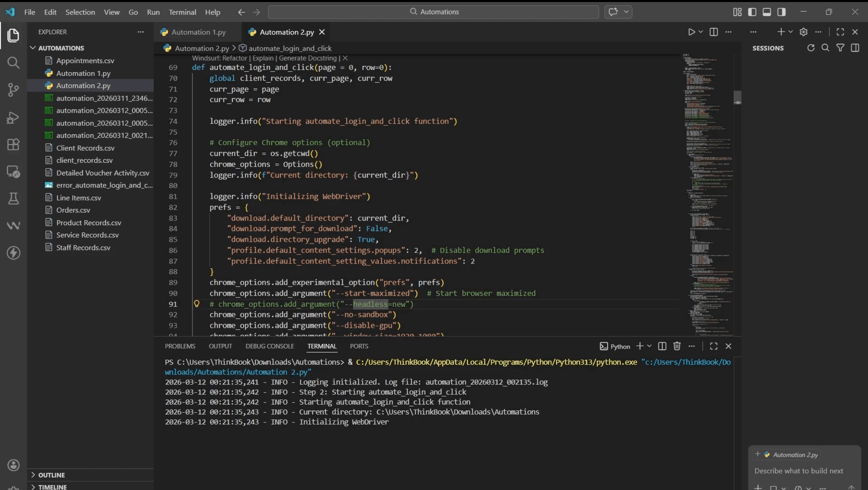Open the Extensions view
Image resolution: width=868 pixels, height=490 pixels.
pos(13,144)
